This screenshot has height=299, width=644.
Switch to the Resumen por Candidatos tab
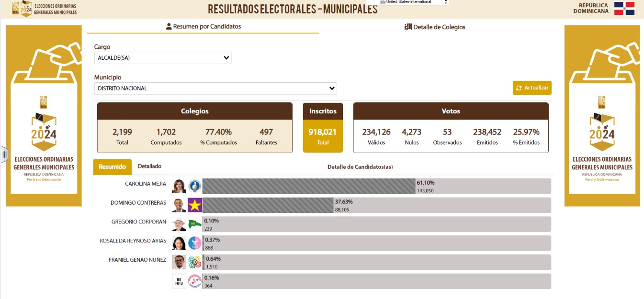(x=203, y=27)
